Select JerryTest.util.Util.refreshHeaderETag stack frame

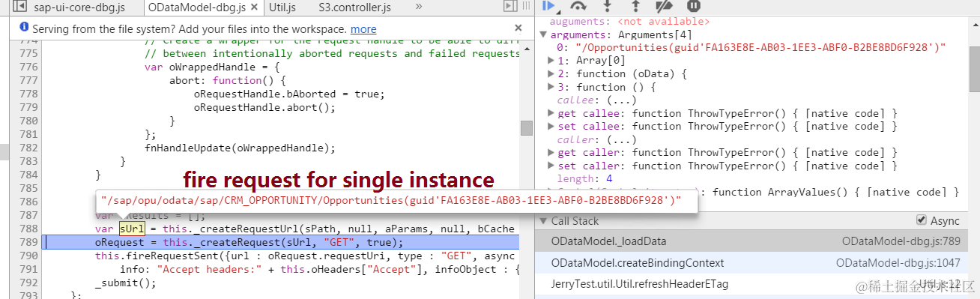coord(757,284)
